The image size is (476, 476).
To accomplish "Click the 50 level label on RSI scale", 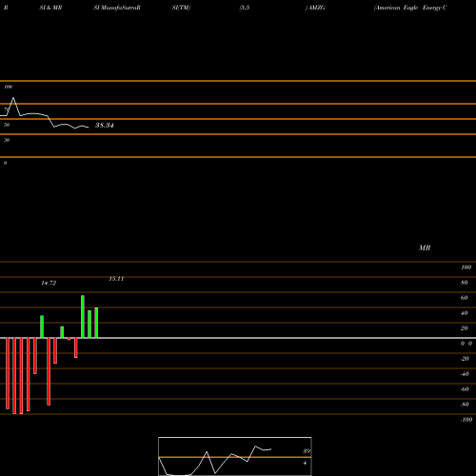I will pyautogui.click(x=7, y=125).
